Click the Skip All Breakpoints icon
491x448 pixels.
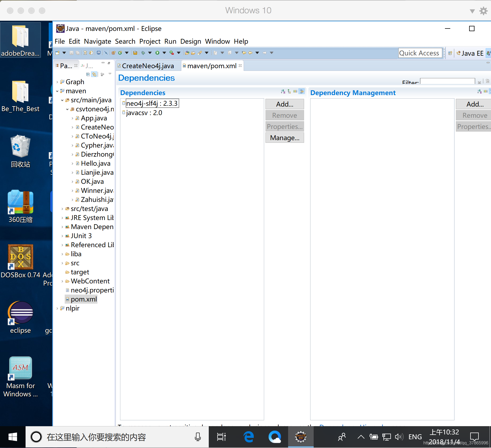pyautogui.click(x=106, y=53)
